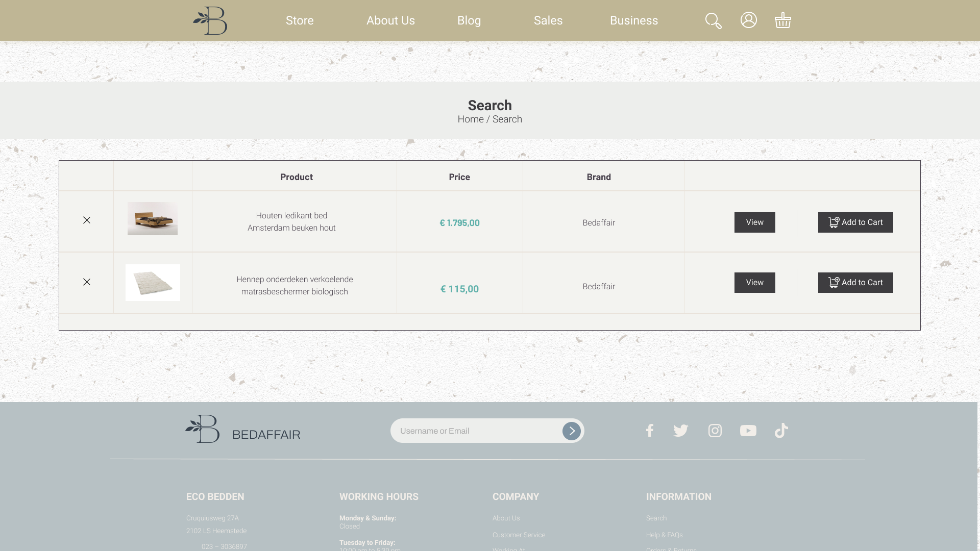Go to Home breadcrumb link

pos(470,119)
